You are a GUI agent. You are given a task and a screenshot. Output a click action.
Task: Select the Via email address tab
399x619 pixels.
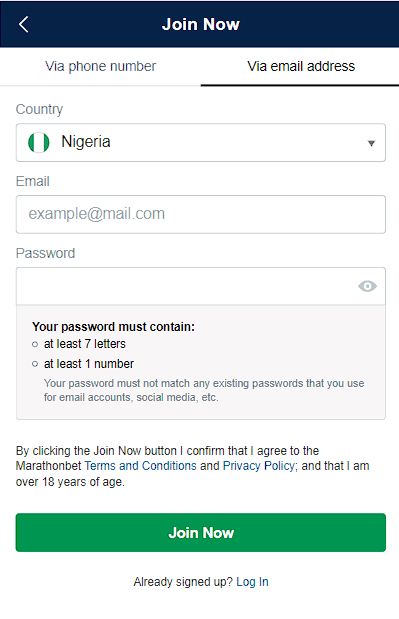pyautogui.click(x=301, y=66)
